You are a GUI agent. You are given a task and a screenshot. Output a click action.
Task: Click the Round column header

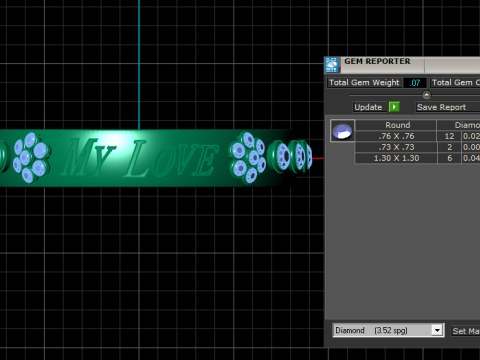396,125
